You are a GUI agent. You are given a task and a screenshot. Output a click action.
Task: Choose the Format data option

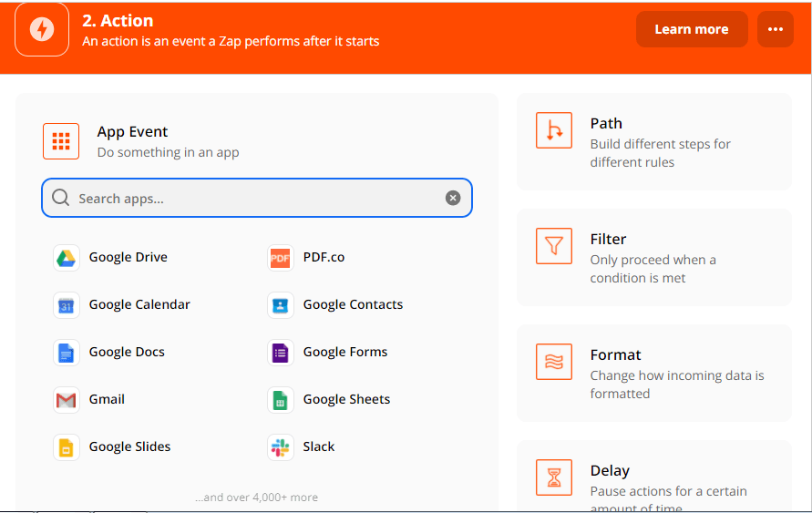(x=653, y=374)
